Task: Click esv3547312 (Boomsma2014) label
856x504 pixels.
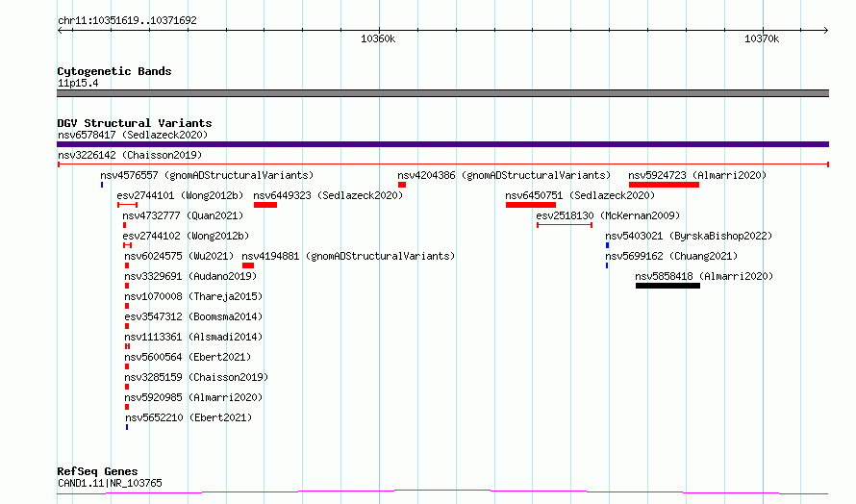Action: pos(193,316)
